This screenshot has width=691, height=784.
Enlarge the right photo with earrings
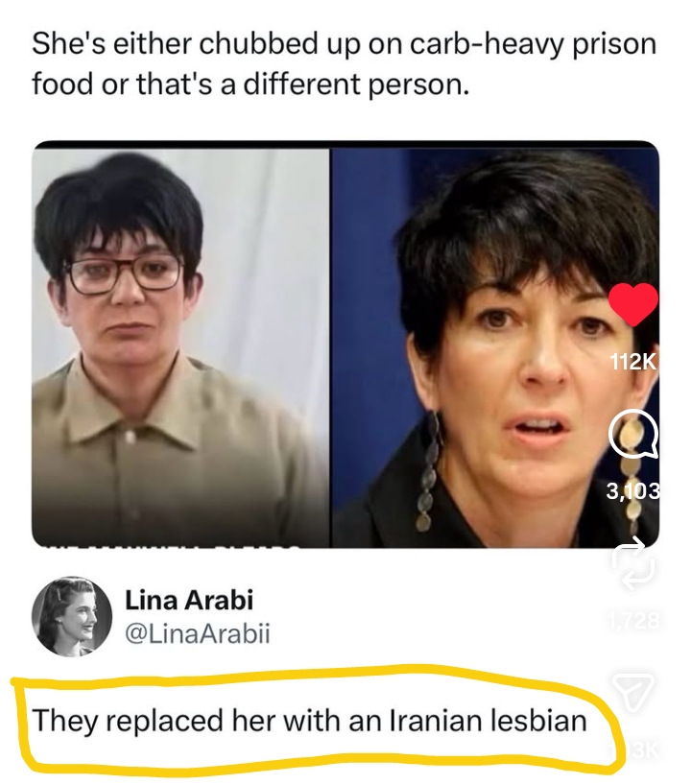pos(494,347)
